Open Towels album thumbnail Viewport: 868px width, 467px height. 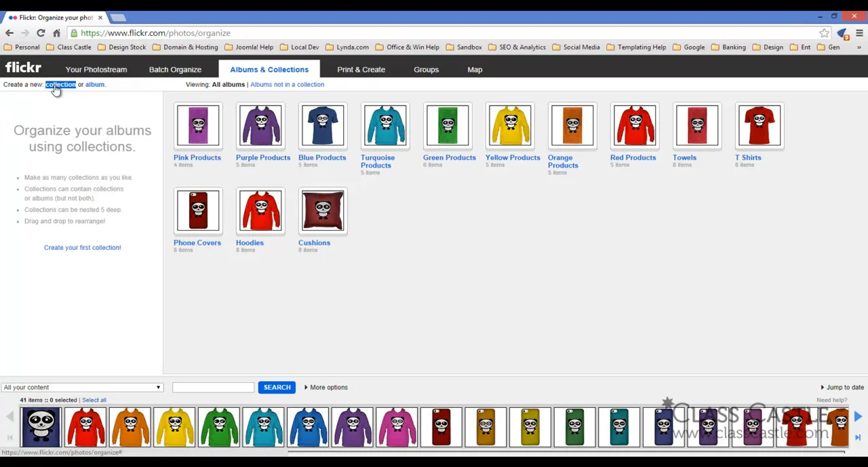(697, 126)
